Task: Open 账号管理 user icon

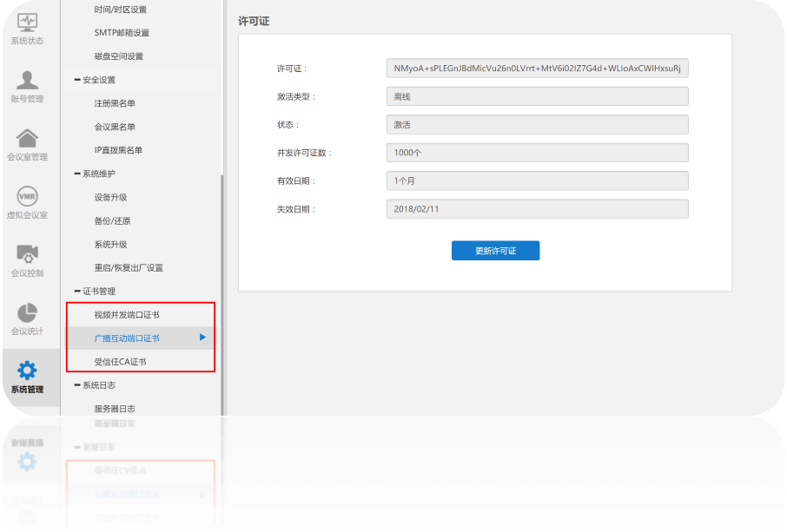Action: click(27, 80)
